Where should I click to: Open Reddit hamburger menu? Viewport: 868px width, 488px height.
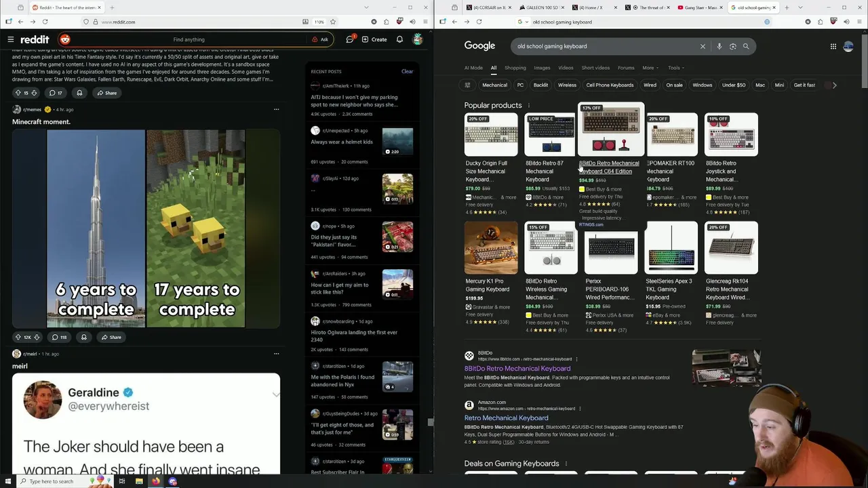click(x=11, y=39)
